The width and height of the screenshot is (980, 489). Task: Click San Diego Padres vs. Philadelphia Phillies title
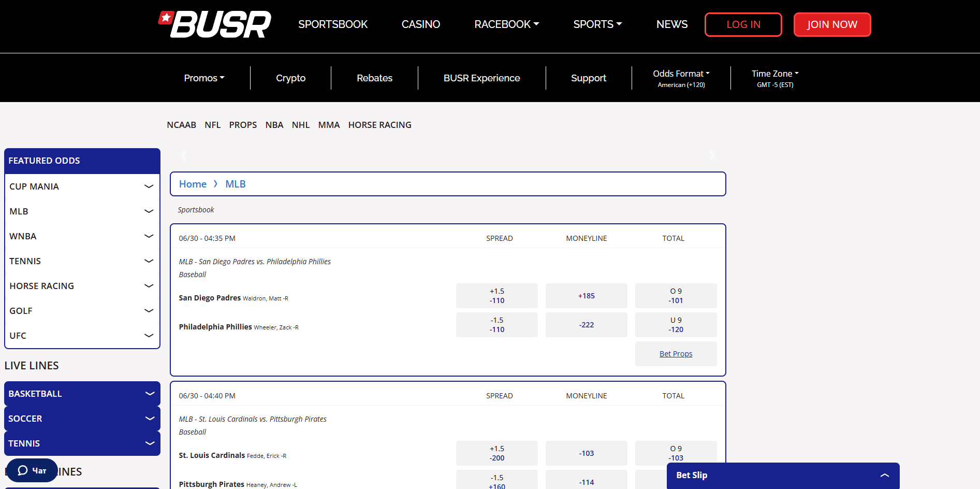point(255,262)
